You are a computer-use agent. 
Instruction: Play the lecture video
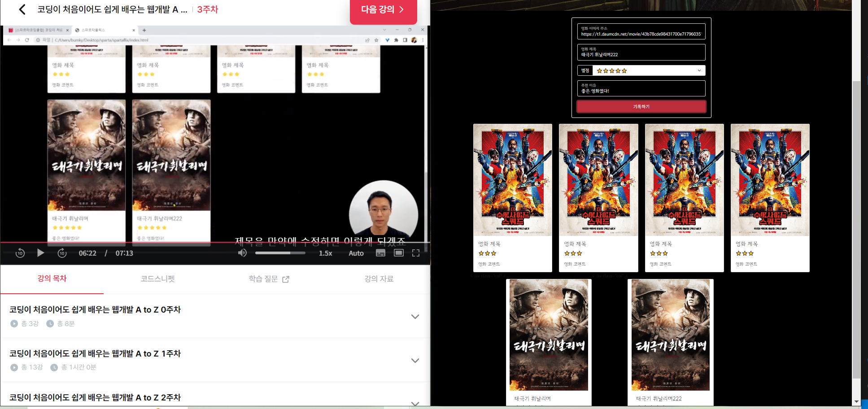point(40,253)
